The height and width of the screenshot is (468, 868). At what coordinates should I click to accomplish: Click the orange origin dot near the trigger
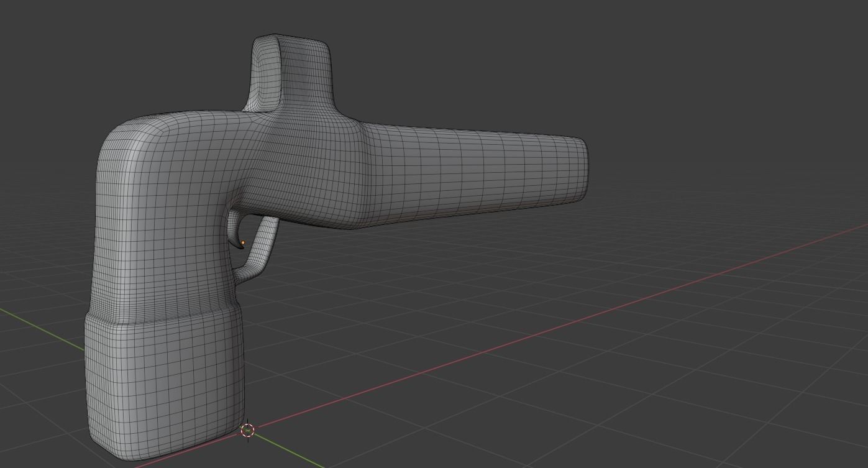pyautogui.click(x=243, y=243)
